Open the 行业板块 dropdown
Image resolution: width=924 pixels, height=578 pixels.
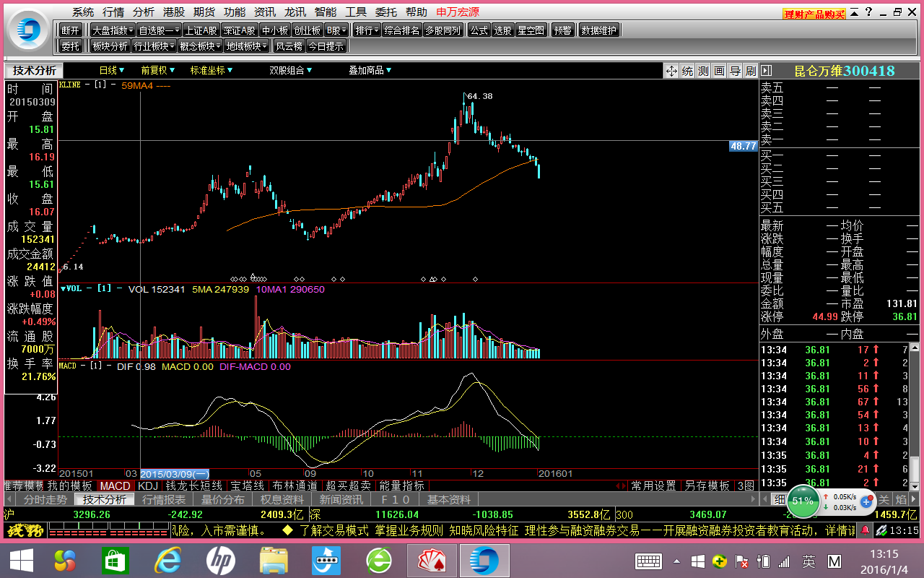click(x=154, y=46)
